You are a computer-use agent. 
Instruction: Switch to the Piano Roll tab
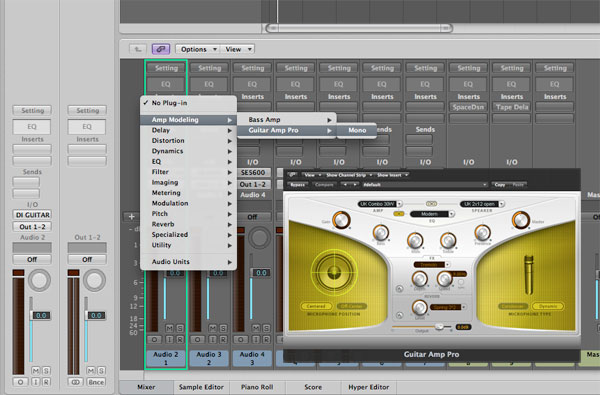pos(257,387)
